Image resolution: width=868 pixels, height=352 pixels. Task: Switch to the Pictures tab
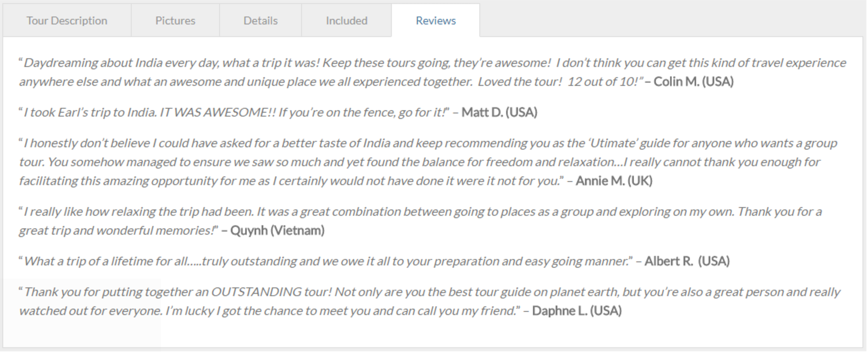pyautogui.click(x=175, y=20)
